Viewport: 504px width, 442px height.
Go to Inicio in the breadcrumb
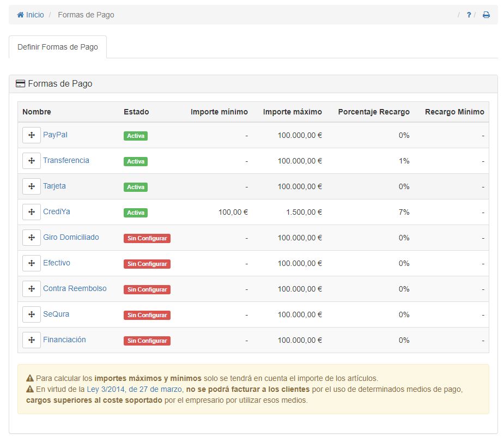[31, 15]
